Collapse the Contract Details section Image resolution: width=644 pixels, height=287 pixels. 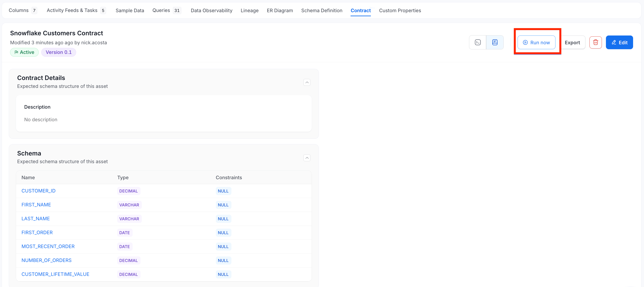(x=307, y=82)
